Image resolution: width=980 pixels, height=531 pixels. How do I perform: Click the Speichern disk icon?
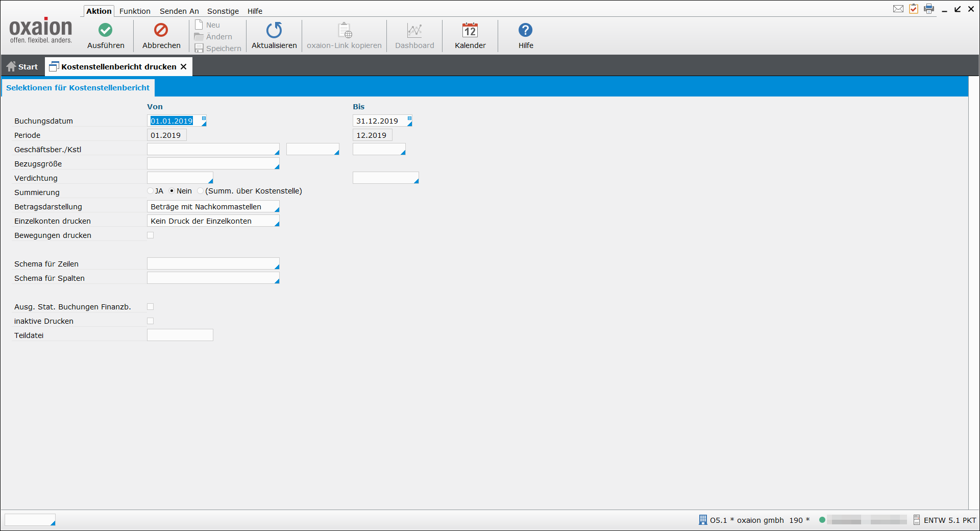[x=199, y=49]
